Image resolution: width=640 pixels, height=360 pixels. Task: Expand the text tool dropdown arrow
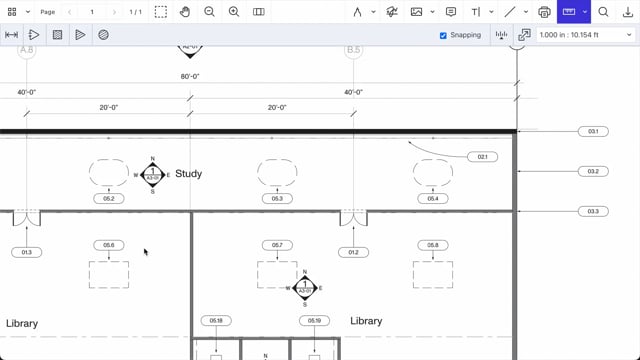(x=491, y=12)
